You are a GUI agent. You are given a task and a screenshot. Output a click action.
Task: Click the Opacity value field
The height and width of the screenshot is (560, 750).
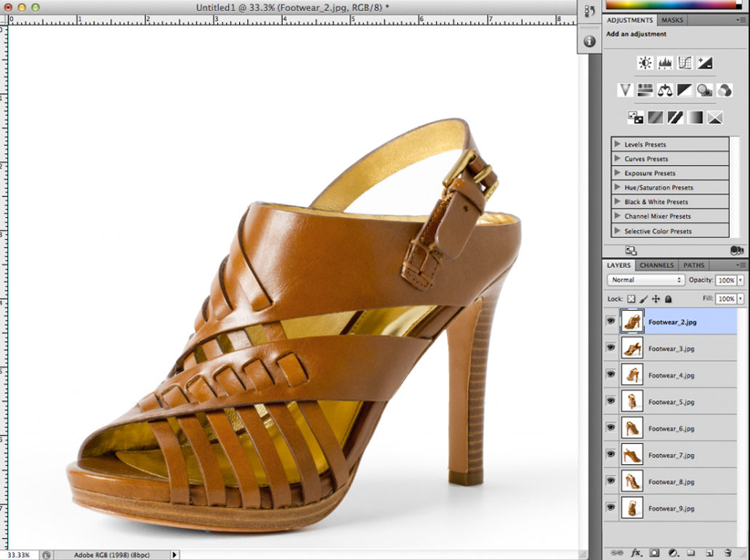click(725, 280)
